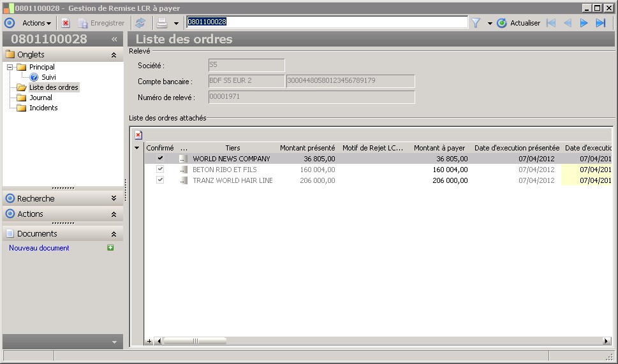Image resolution: width=618 pixels, height=364 pixels.
Task: Select Liste des ordres in tree
Action: point(54,87)
